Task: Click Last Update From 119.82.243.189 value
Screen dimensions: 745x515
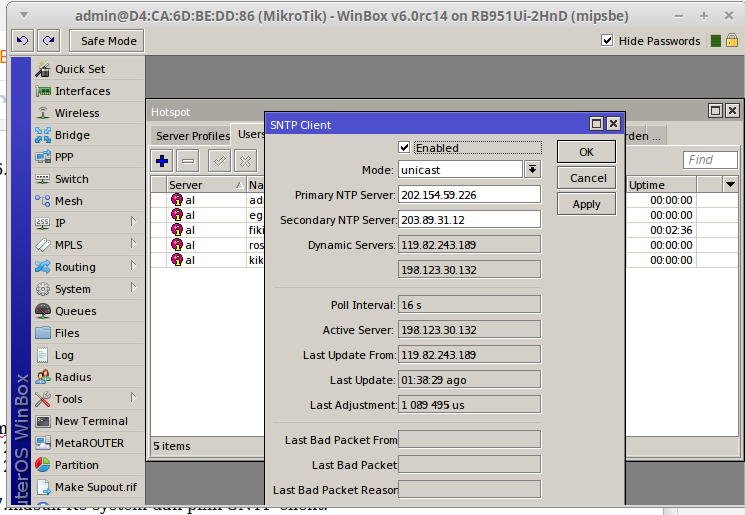Action: point(469,355)
